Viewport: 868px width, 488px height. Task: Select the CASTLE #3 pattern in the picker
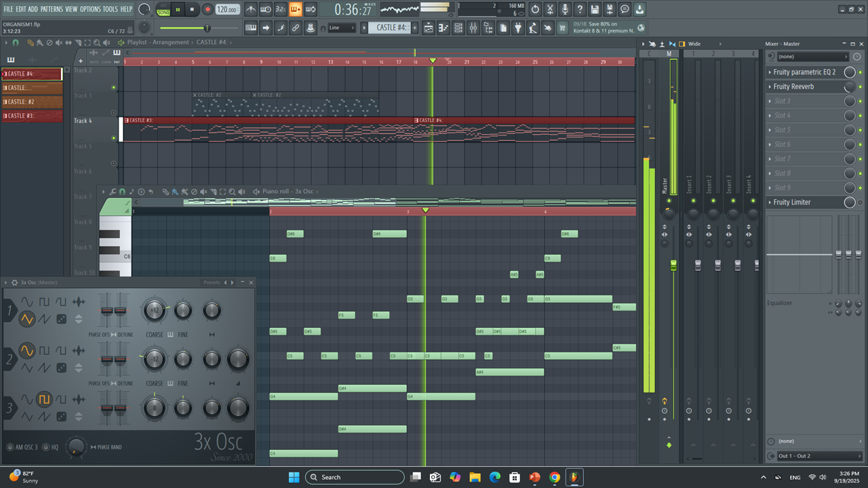pyautogui.click(x=32, y=116)
